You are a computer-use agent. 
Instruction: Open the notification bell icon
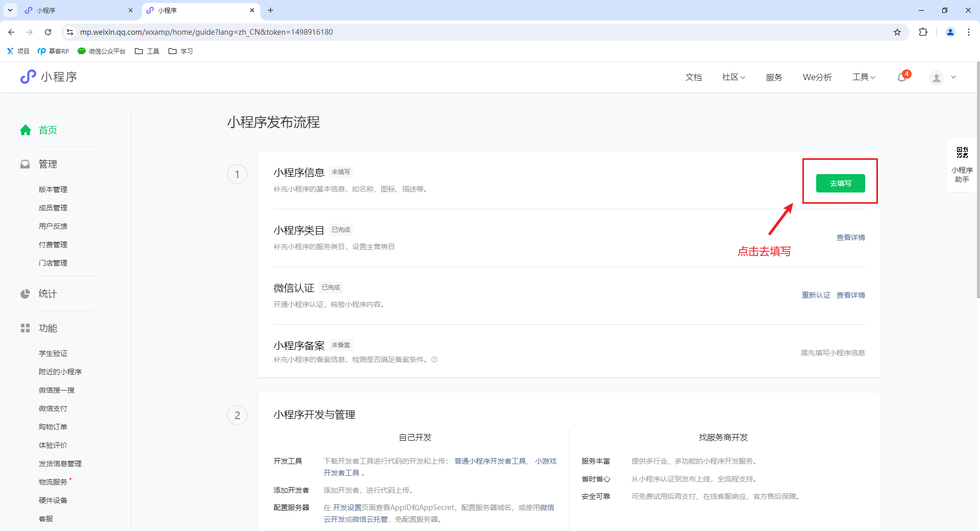pos(902,78)
